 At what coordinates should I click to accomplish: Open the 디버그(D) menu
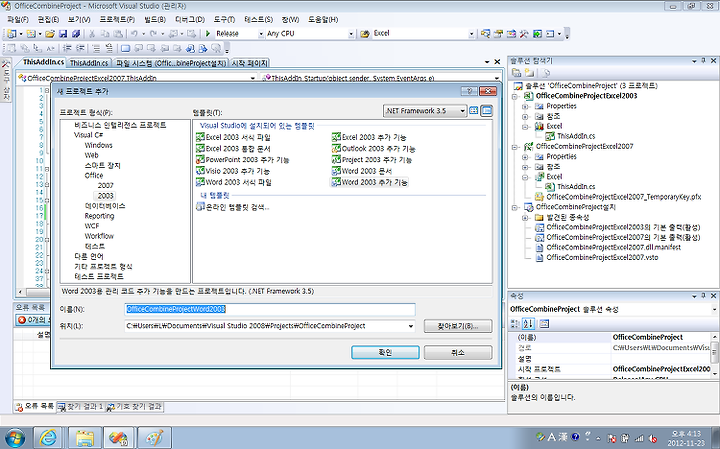tap(190, 19)
